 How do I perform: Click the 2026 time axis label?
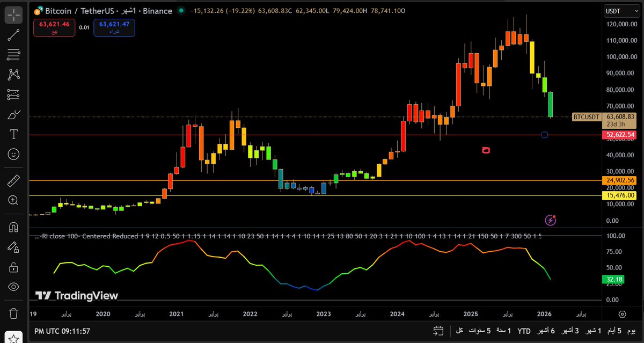pyautogui.click(x=544, y=314)
